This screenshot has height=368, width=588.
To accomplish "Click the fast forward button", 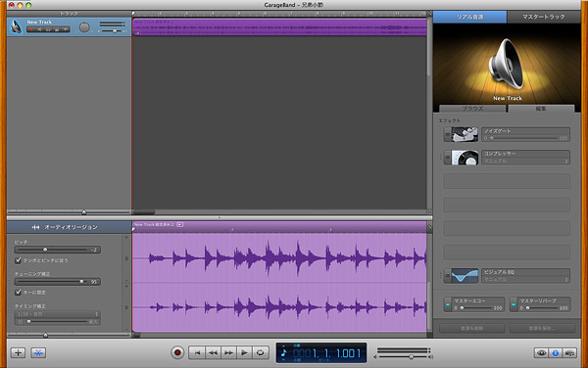I will pos(228,352).
